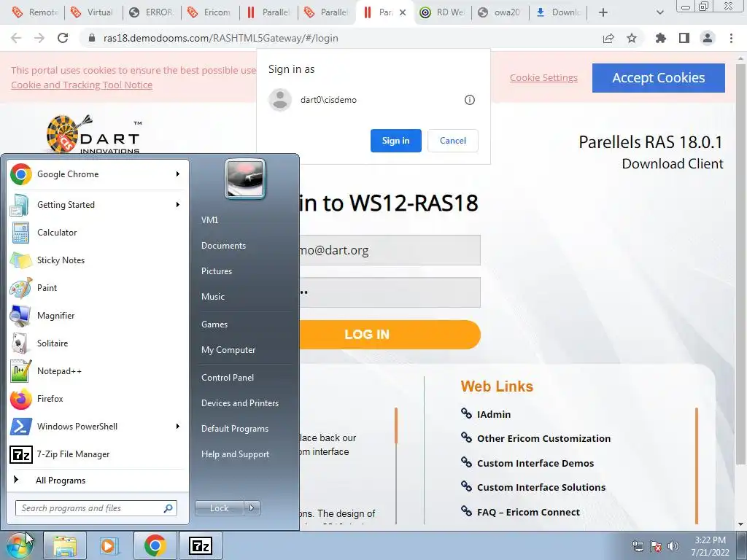
Task: Open the 7-Zip taskbar button
Action: [x=200, y=545]
